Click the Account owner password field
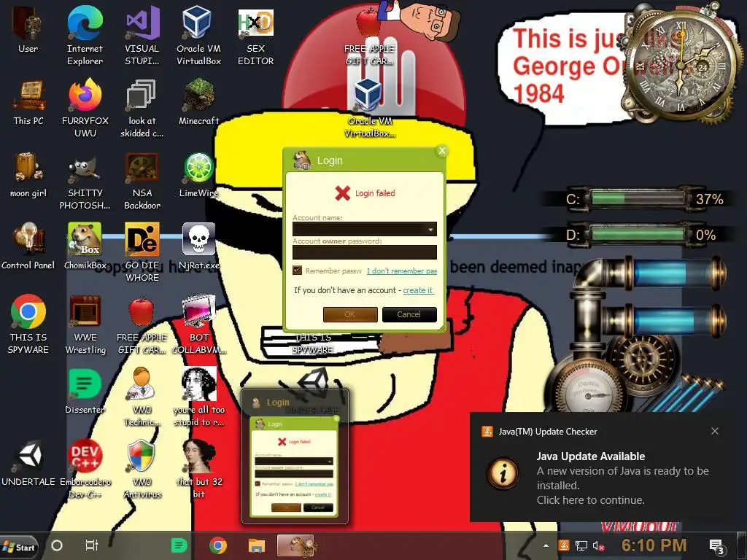Viewport: 747px width, 560px height. pos(365,252)
